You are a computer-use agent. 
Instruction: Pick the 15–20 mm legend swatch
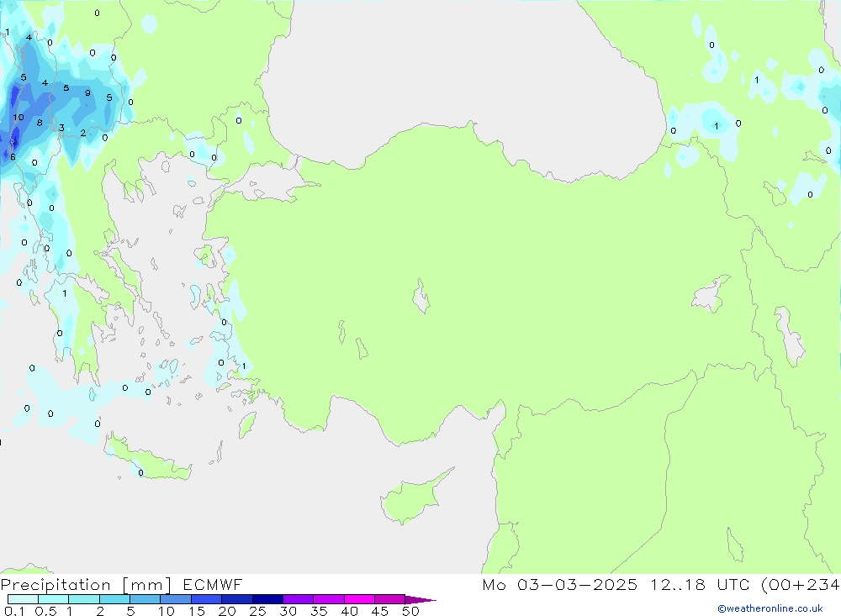coord(206,599)
